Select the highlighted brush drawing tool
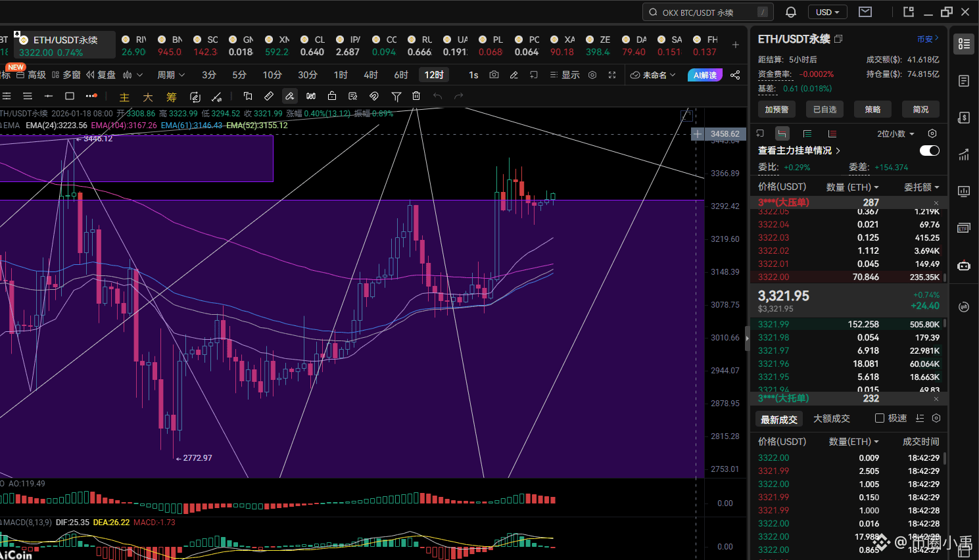979x560 pixels. [290, 96]
